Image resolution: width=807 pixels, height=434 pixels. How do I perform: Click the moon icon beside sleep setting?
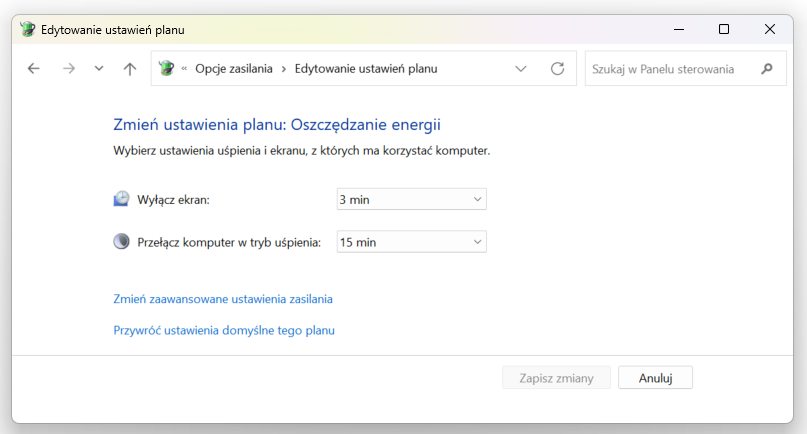point(121,241)
